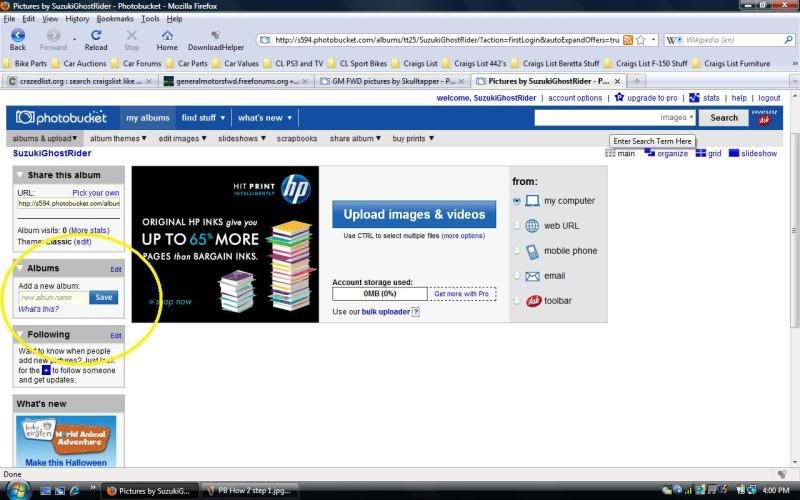Open the History menu
Screen dimensions: 800x500
(x=77, y=19)
